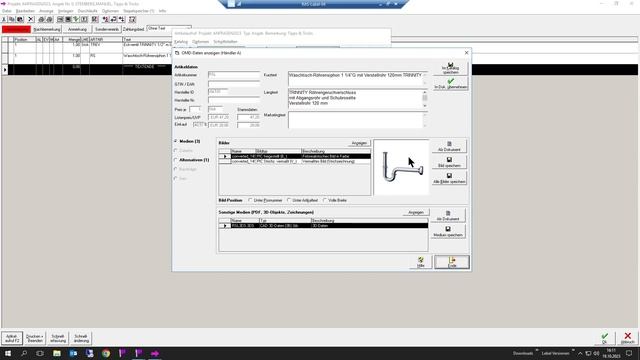640x360 pixels.
Task: Click the first printer icon in toolbar
Action: click(x=41, y=19)
